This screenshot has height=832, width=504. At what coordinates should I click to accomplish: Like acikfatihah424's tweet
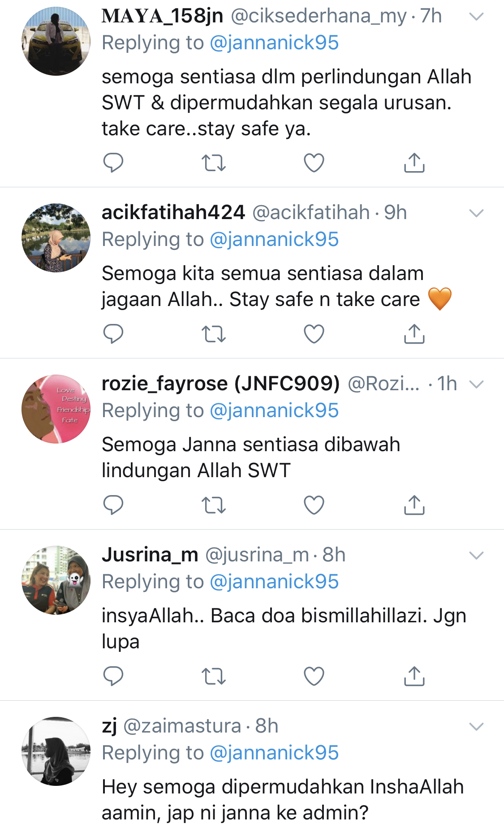point(314,334)
